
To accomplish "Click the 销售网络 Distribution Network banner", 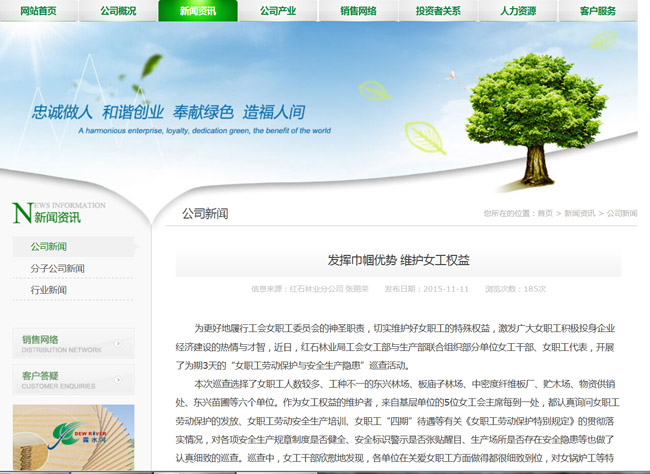I will tap(62, 343).
